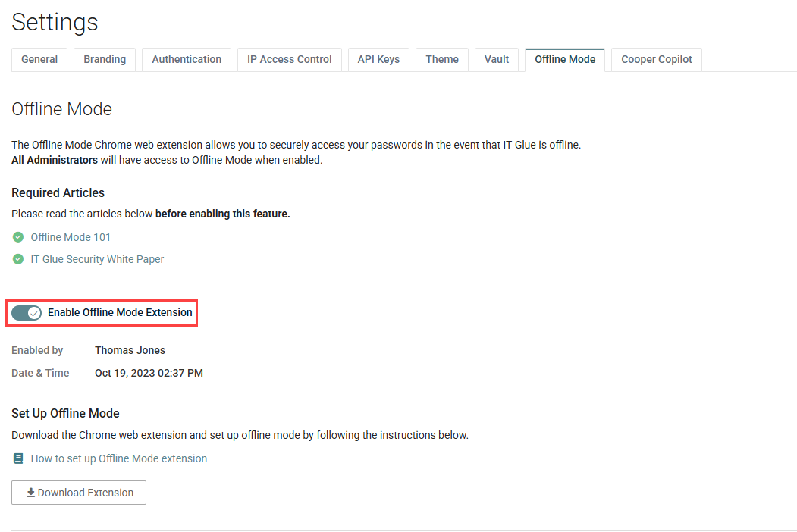Image resolution: width=797 pixels, height=532 pixels.
Task: Open the Offline Mode 101 article link
Action: [71, 237]
